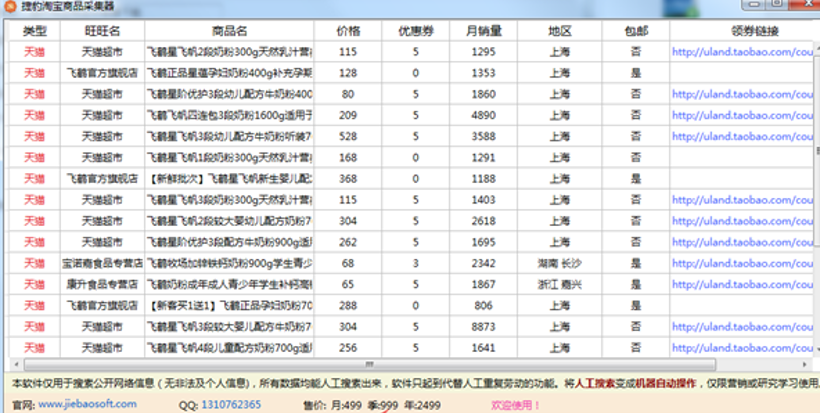The width and height of the screenshot is (820, 413).
Task: Click the horizontal scrollbar right arrow
Action: click(804, 364)
